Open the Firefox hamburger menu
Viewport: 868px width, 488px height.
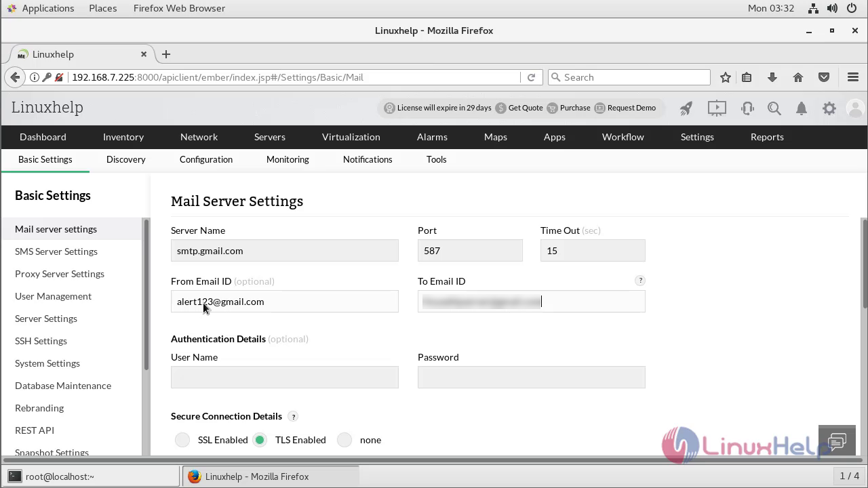pyautogui.click(x=853, y=77)
